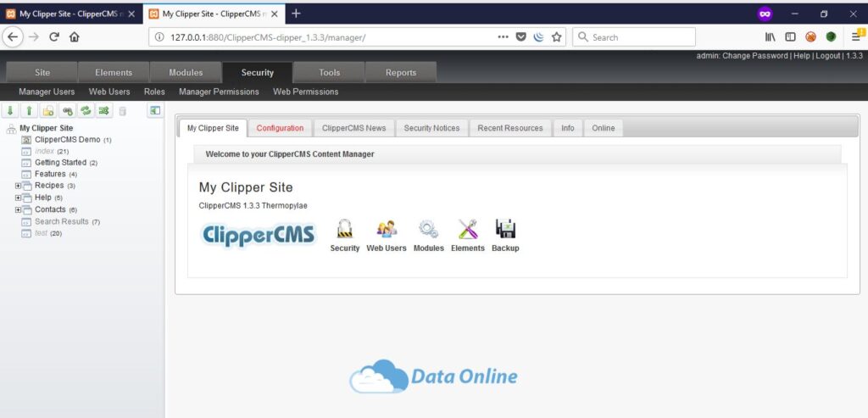Select the Security main menu tab
Screen dimensions: 868x418
257,73
